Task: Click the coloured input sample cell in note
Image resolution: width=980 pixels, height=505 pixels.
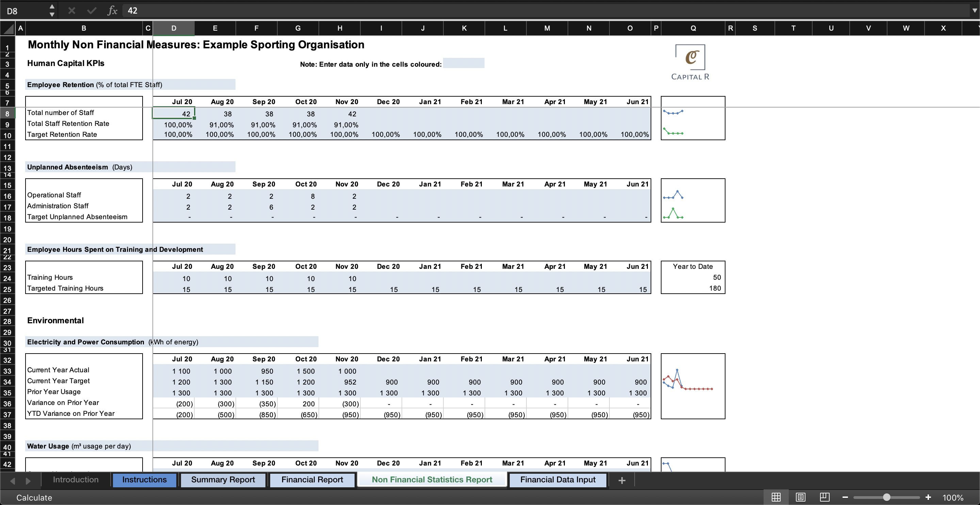Action: click(464, 63)
